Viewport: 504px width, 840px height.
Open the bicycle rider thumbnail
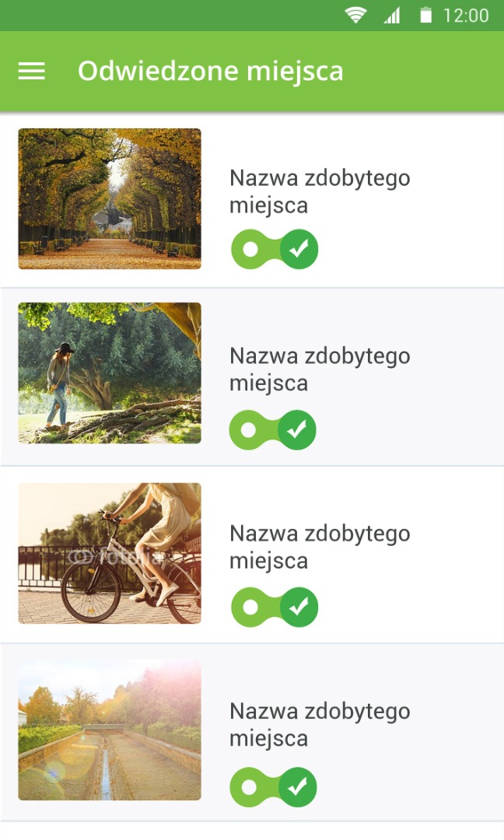[110, 553]
